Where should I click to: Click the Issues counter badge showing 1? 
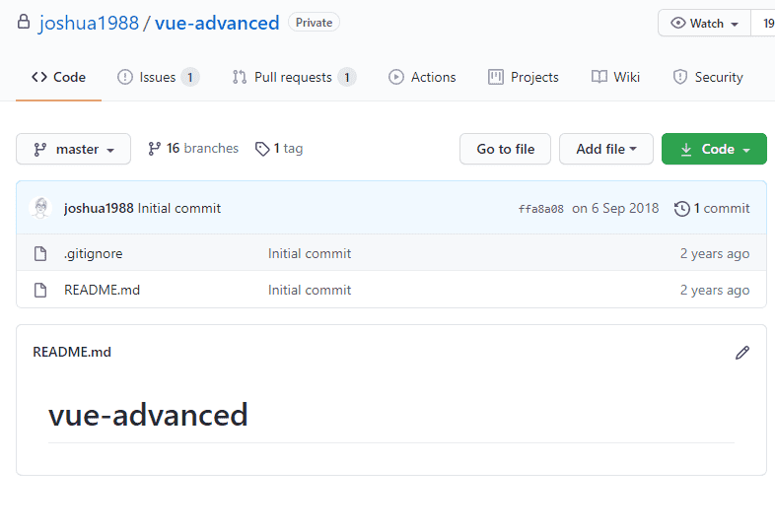(190, 77)
